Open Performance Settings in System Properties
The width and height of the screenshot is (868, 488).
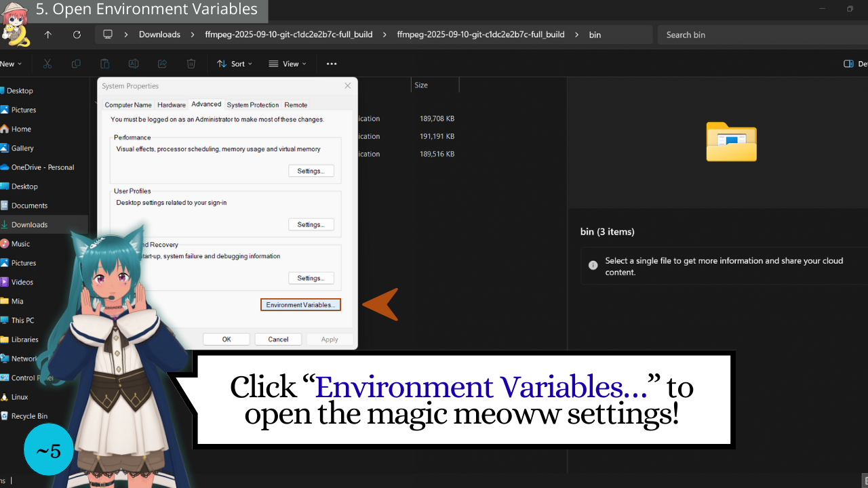[x=311, y=171]
